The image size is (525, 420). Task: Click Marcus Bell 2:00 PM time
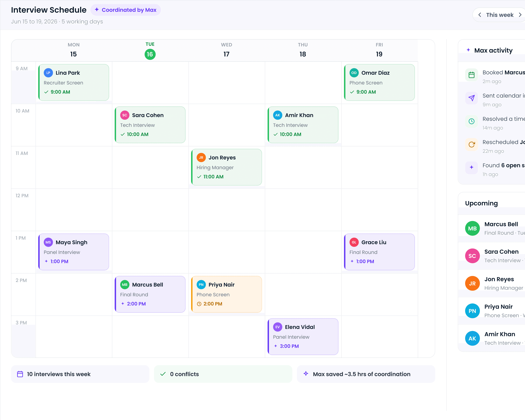[x=136, y=304]
